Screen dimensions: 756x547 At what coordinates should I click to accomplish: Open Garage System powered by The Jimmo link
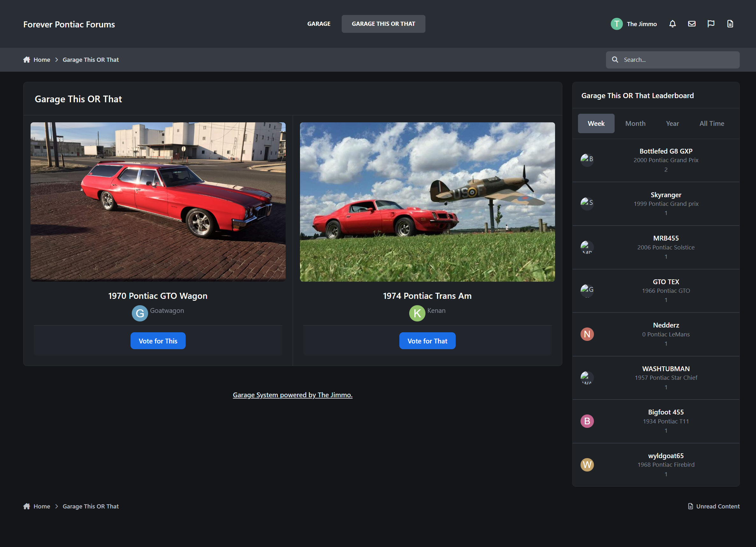(292, 395)
